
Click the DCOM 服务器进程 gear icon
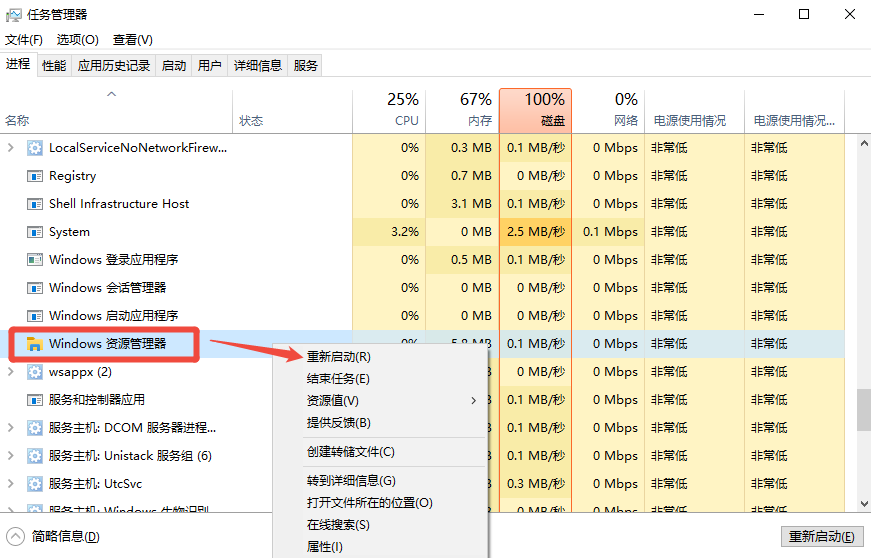[34, 428]
